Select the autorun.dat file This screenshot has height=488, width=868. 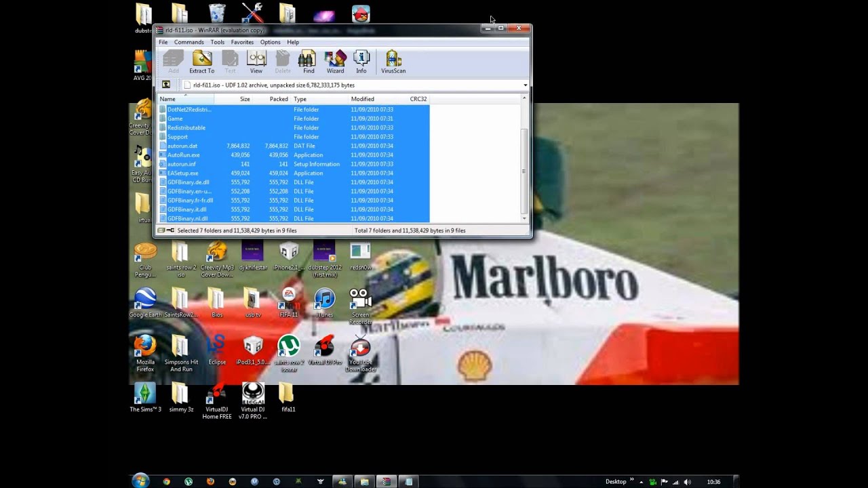294,146
